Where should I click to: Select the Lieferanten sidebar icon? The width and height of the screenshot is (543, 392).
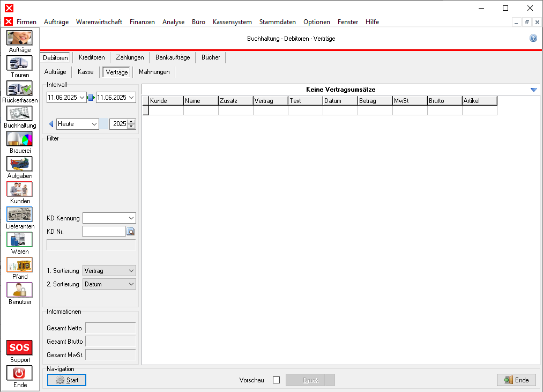click(19, 215)
